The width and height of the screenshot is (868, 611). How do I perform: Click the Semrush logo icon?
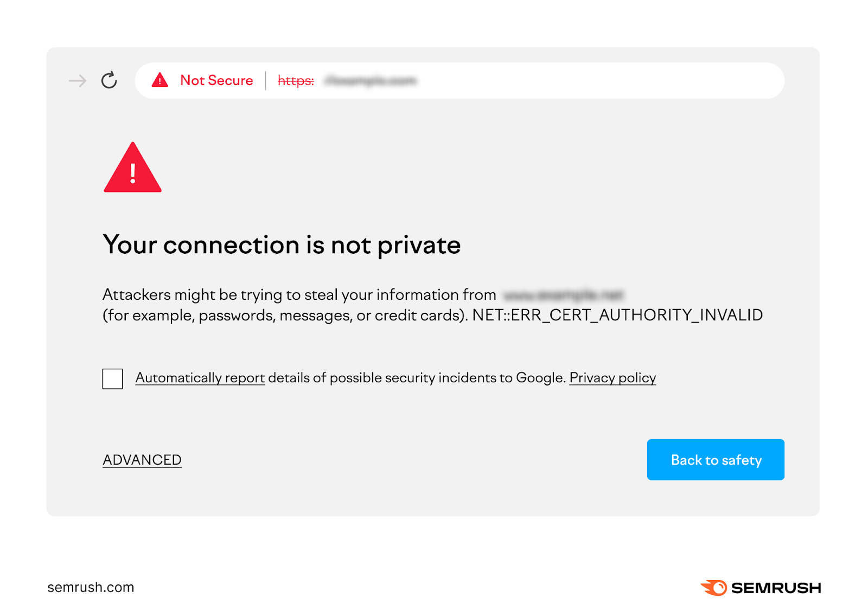coord(714,587)
